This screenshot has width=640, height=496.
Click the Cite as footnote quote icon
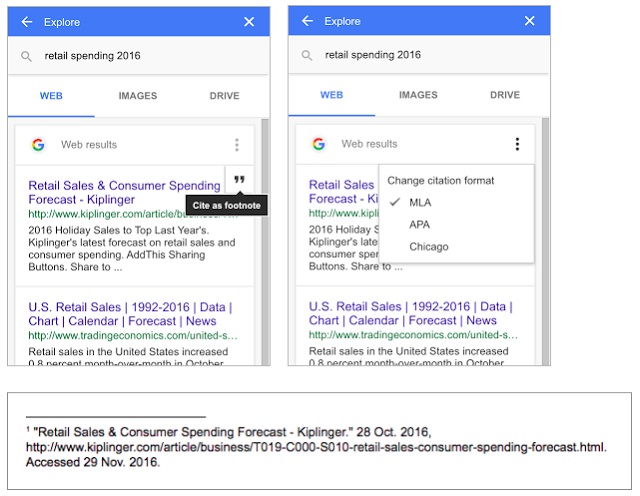point(238,181)
